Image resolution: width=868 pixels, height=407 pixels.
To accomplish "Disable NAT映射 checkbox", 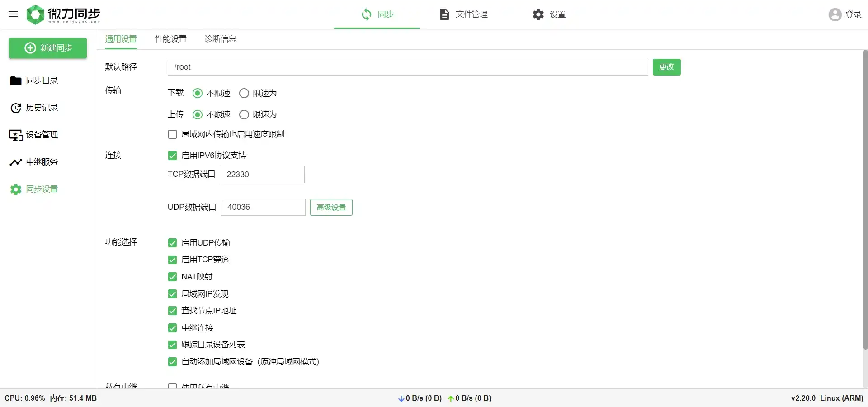I will click(172, 277).
